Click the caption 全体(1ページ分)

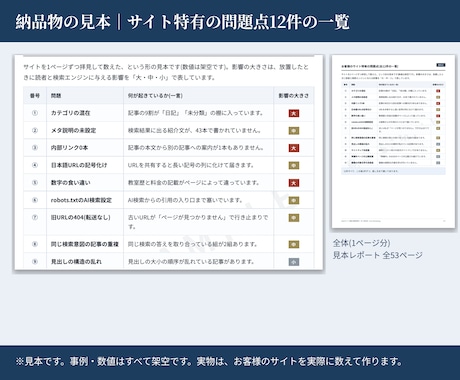coord(361,243)
